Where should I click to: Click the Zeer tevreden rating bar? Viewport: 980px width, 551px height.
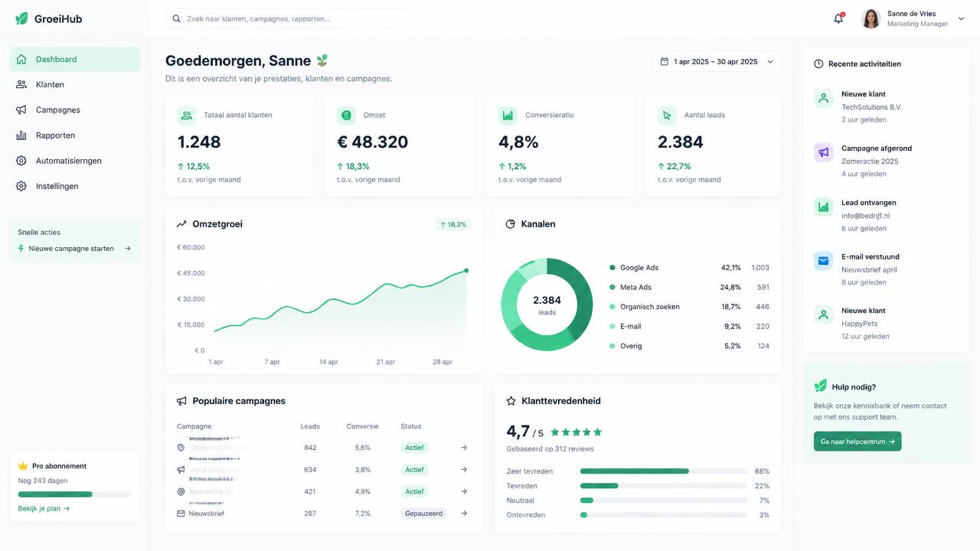pyautogui.click(x=664, y=471)
